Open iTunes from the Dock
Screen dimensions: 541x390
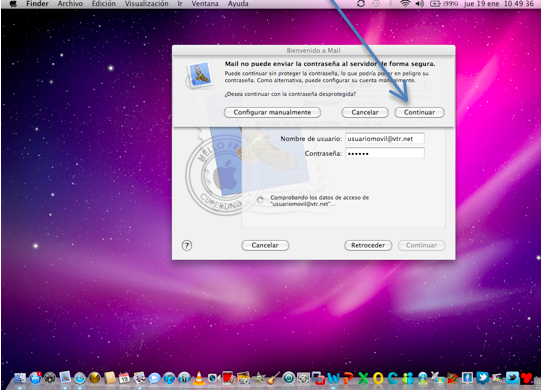click(169, 378)
